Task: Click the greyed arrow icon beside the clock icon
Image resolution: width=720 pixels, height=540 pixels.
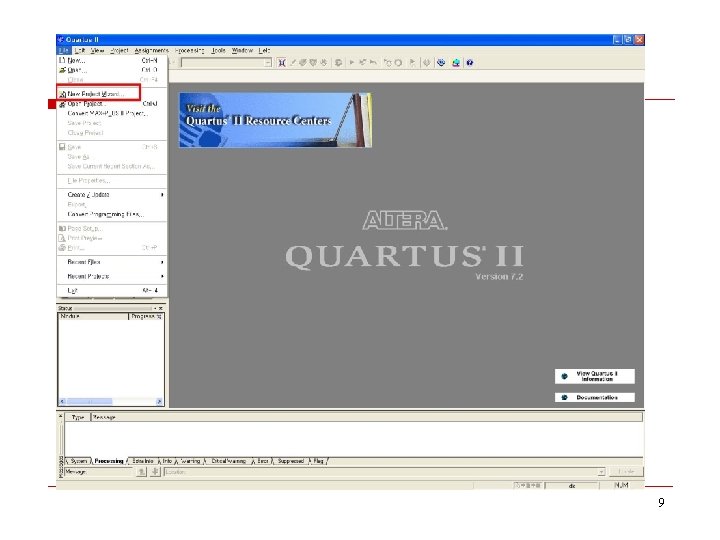Action: click(x=412, y=62)
